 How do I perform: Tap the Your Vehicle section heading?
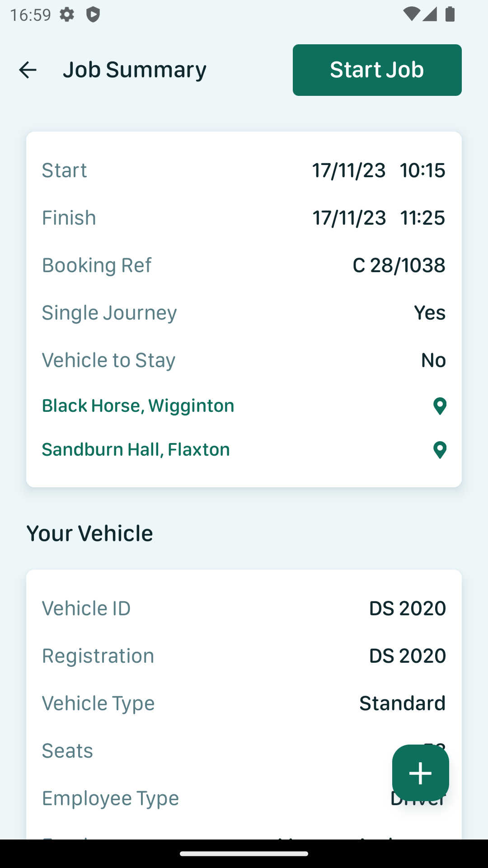click(89, 533)
